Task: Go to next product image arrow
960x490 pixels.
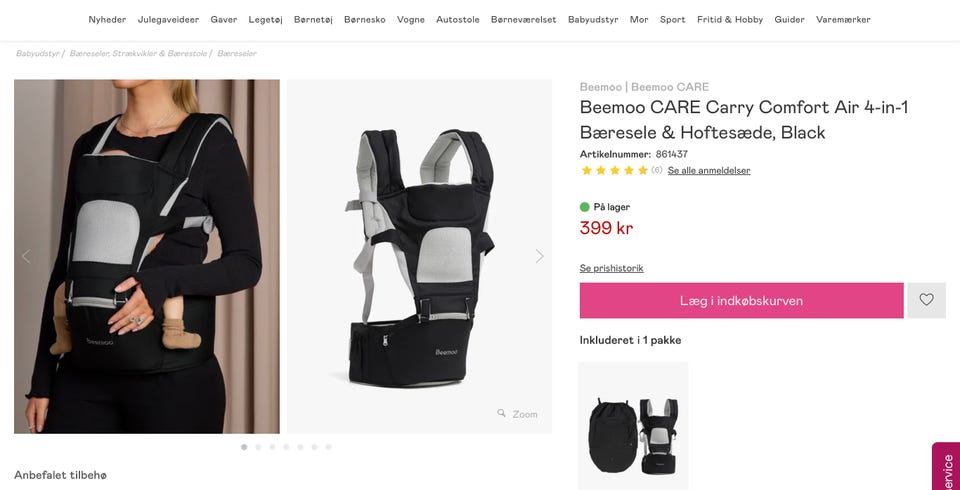Action: point(539,256)
